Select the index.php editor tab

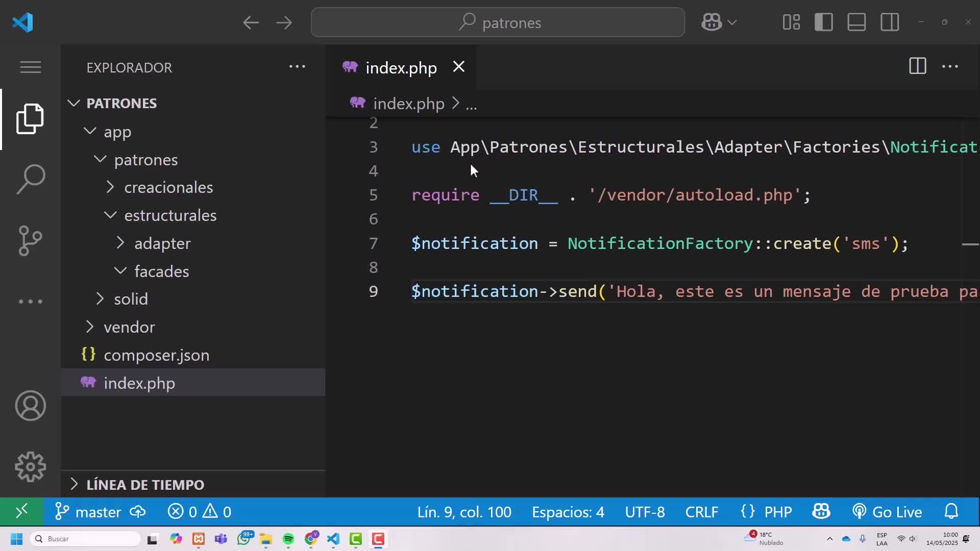[401, 67]
